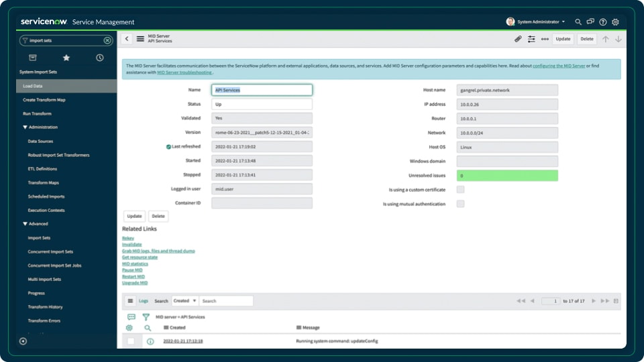The image size is (644, 362).
Task: Click the Restart MID link
Action: (x=133, y=277)
